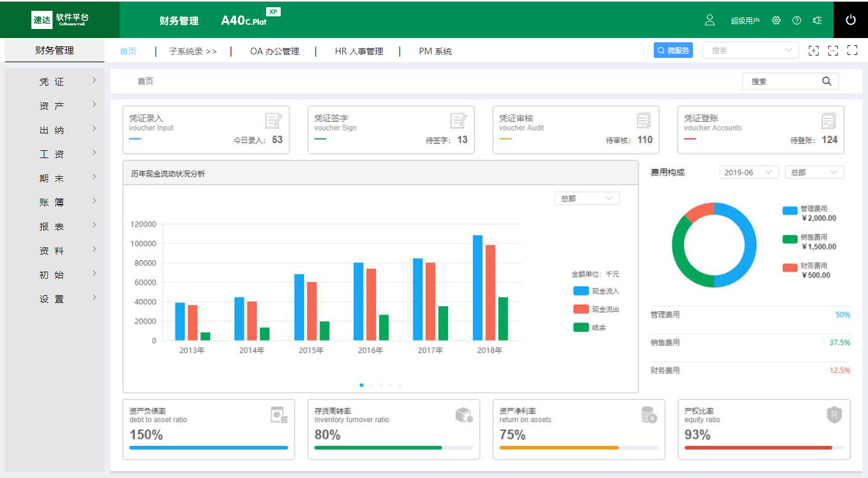Click the voucher Input card icon

pos(273,121)
